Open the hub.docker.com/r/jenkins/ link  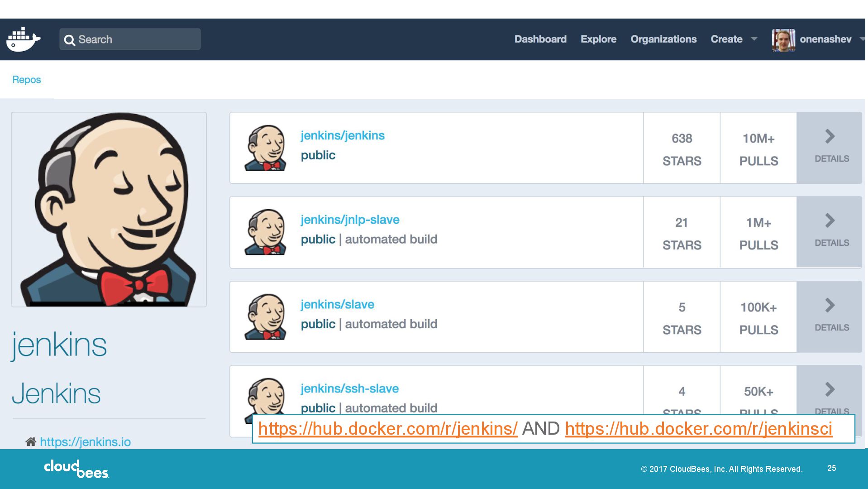pyautogui.click(x=388, y=429)
